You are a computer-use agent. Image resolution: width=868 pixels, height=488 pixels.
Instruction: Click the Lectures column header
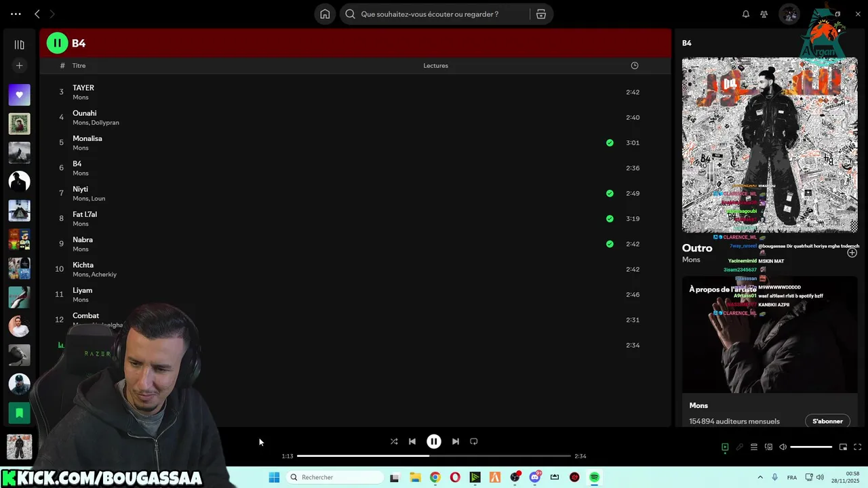pyautogui.click(x=435, y=66)
